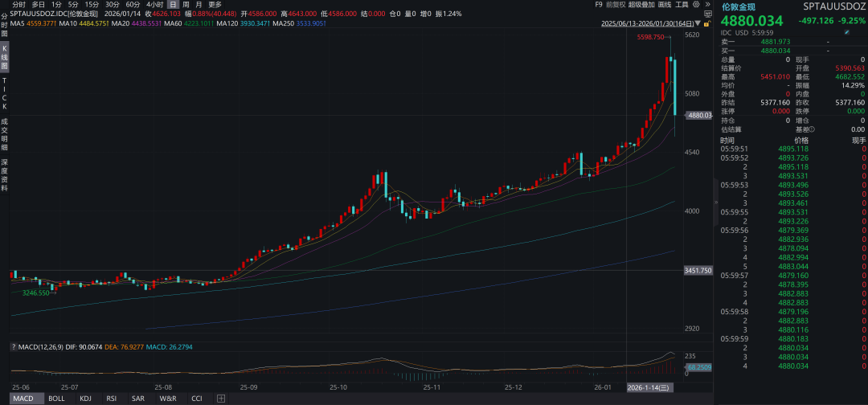868x405 pixels.
Task: Switch to the 周 weekly period
Action: pyautogui.click(x=186, y=5)
